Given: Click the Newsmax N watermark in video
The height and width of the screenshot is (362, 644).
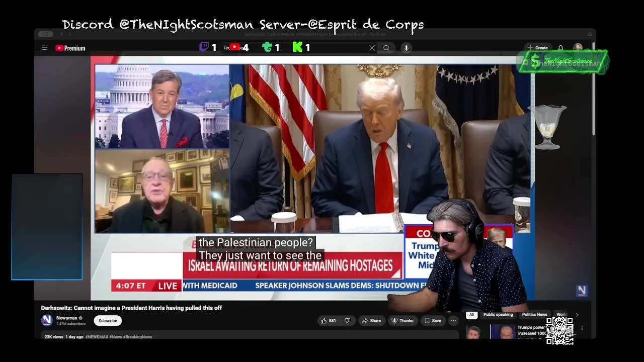Looking at the screenshot, I should tap(582, 290).
